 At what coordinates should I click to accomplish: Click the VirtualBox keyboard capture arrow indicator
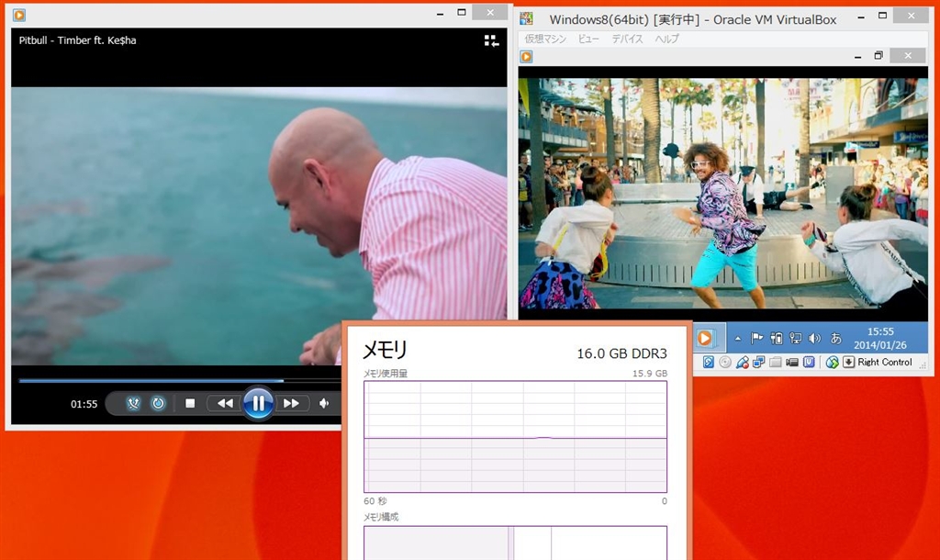tap(848, 362)
